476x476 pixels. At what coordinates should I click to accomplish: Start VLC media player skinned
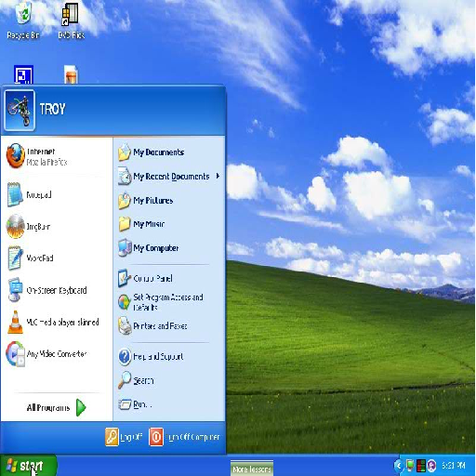(57, 322)
